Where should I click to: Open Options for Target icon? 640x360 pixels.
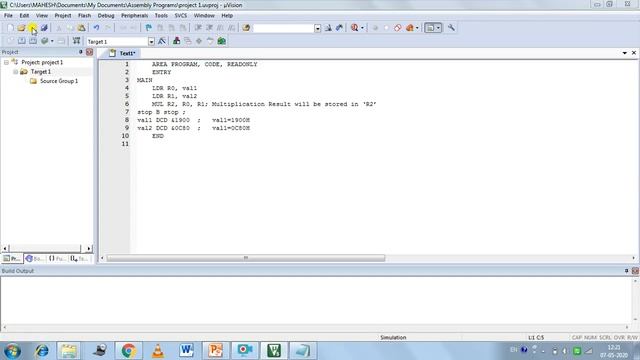pyautogui.click(x=162, y=41)
